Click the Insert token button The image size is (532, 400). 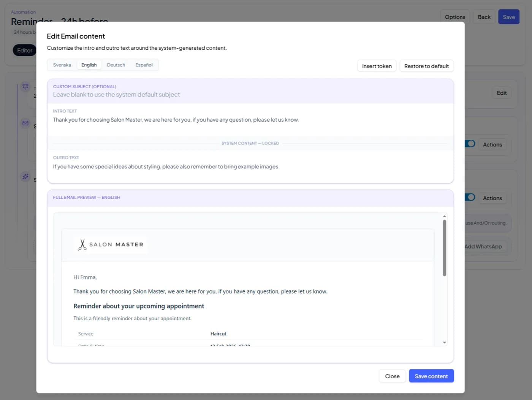[377, 66]
